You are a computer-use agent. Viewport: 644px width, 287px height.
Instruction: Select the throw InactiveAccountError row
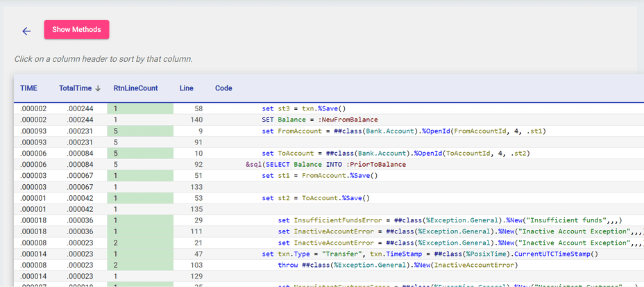tap(398, 265)
